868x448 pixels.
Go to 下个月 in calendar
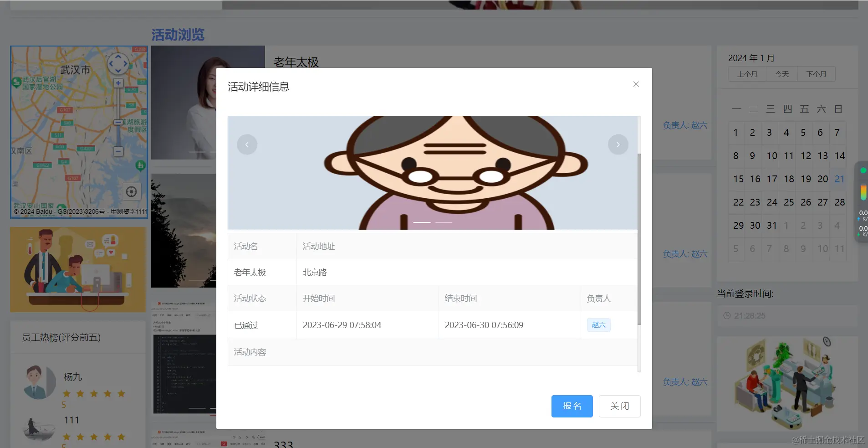(816, 74)
